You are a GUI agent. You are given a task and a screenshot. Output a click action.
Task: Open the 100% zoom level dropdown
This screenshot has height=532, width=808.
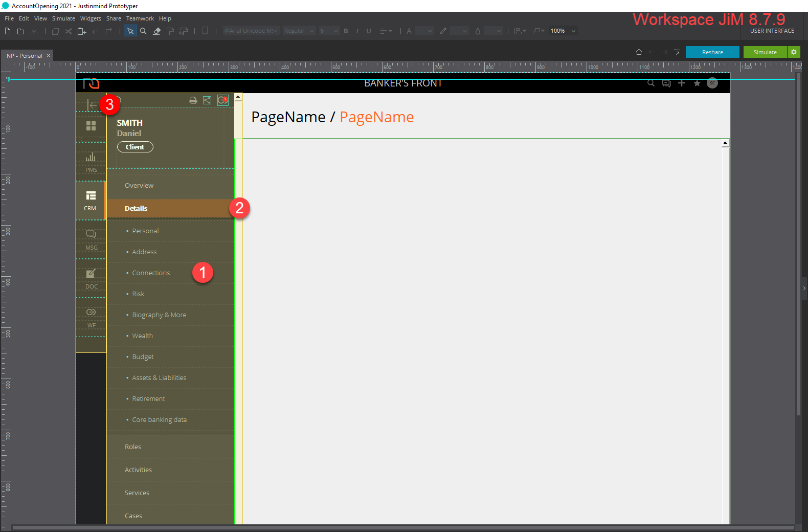pyautogui.click(x=563, y=31)
